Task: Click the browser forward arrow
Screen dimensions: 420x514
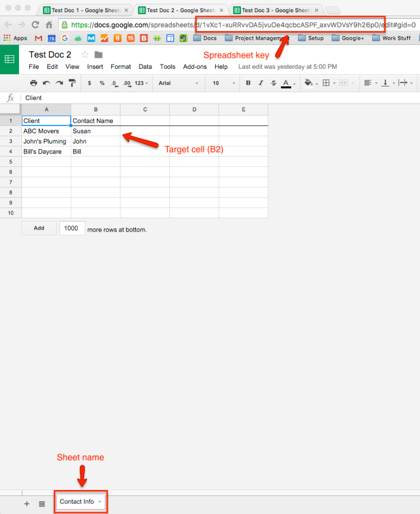Action: (x=22, y=24)
